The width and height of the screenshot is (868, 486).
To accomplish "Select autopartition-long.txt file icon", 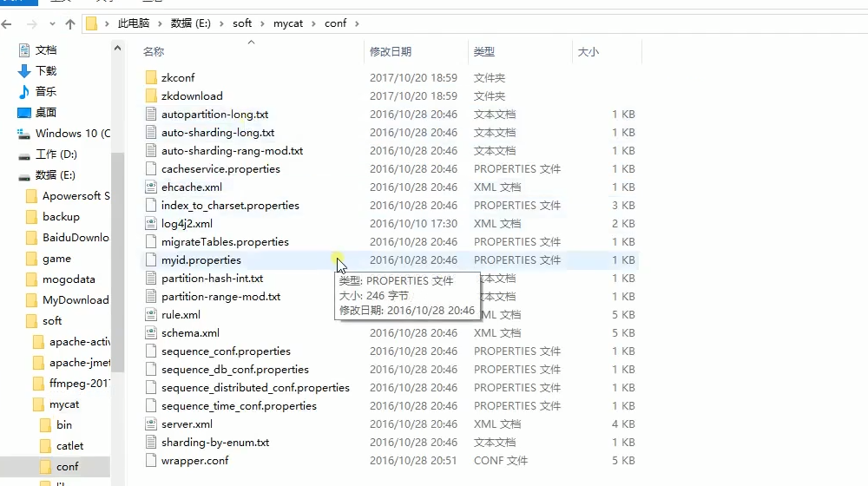I will tap(151, 114).
